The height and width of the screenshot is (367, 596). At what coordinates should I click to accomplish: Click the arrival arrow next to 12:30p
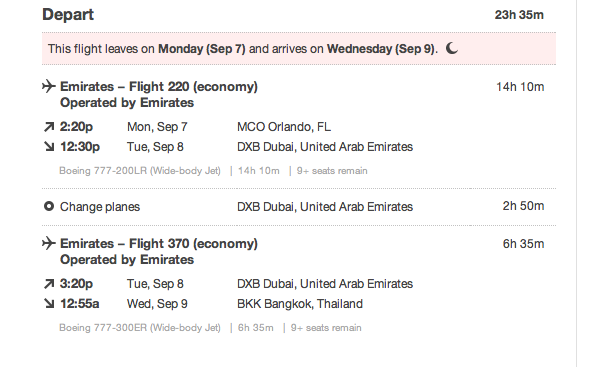(x=49, y=146)
